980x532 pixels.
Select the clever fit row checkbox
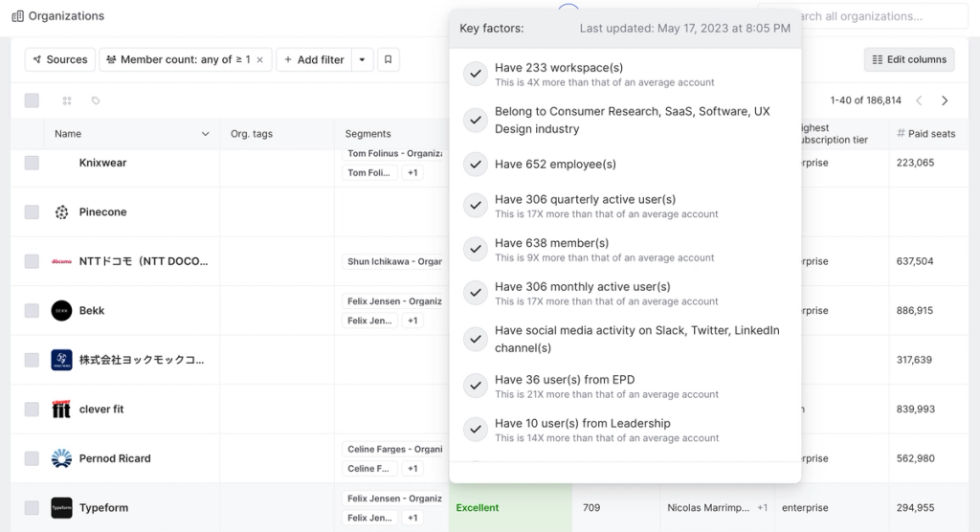click(32, 410)
